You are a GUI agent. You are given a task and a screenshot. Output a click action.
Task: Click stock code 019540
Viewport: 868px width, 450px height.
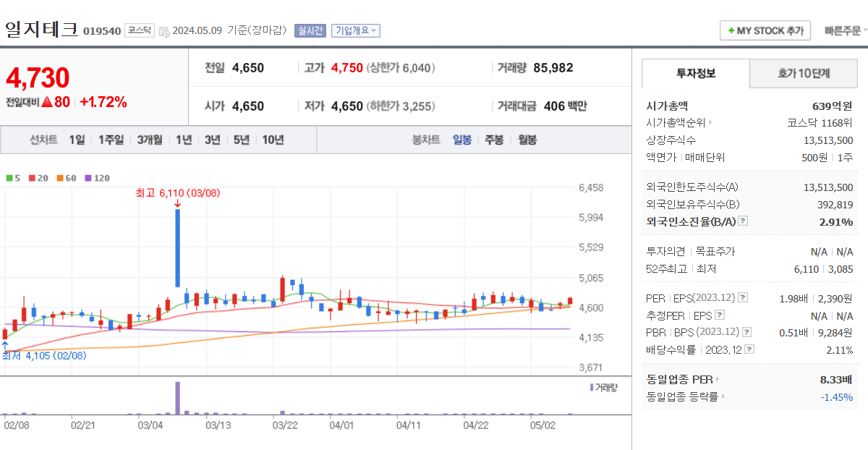[102, 31]
